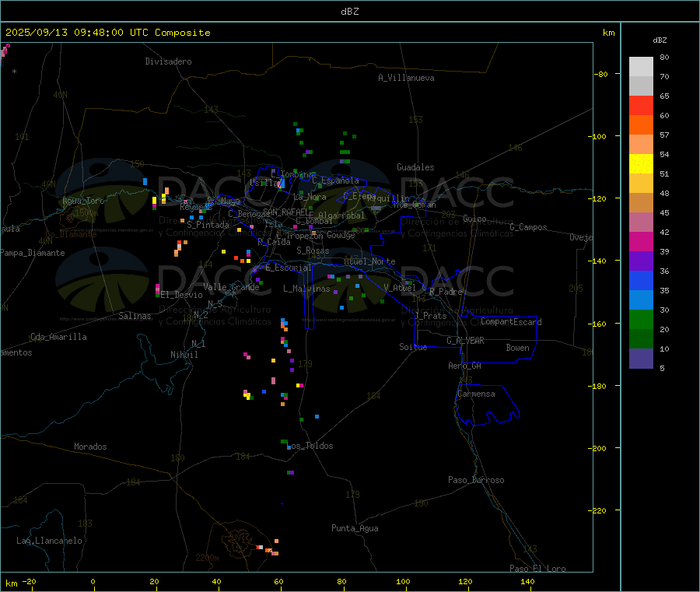The width and height of the screenshot is (700, 592).
Task: Click the dBZ title at the top
Action: tap(350, 11)
